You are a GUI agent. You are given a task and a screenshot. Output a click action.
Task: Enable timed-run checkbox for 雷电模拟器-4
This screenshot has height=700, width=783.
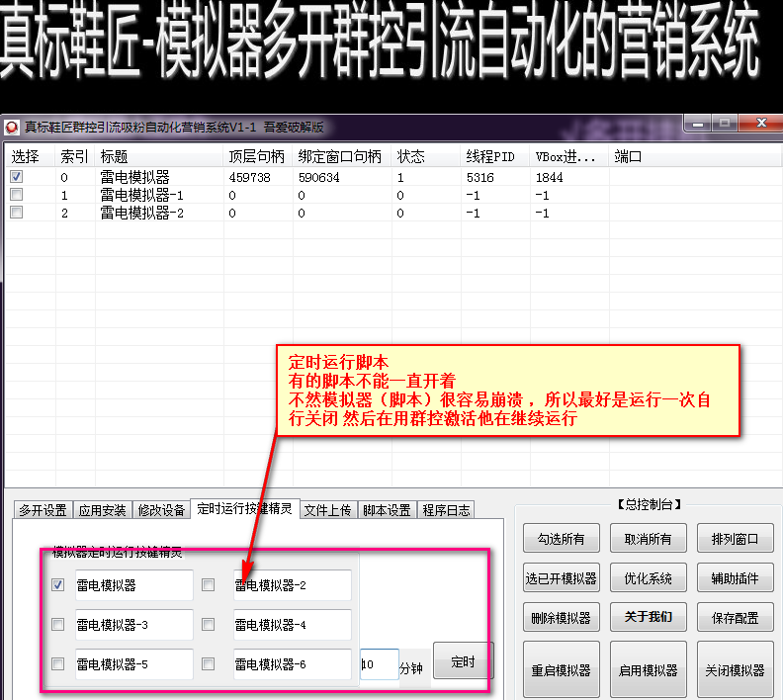click(x=209, y=624)
